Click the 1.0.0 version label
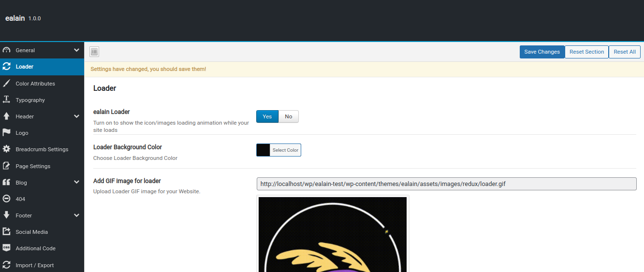 (x=35, y=18)
